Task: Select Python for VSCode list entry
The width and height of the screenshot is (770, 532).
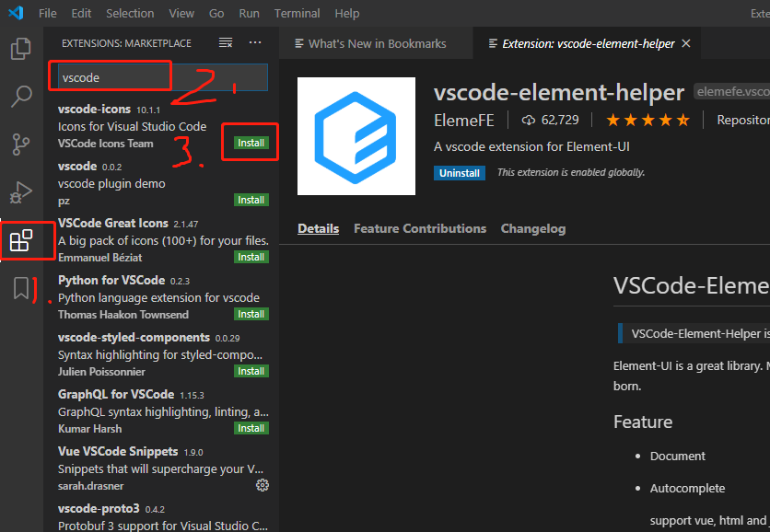Action: pyautogui.click(x=161, y=297)
